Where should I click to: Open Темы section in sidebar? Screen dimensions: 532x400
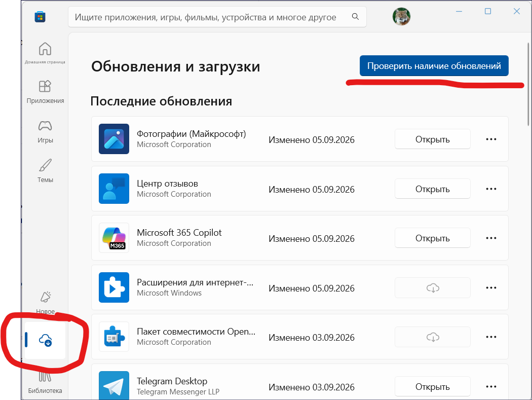(45, 171)
